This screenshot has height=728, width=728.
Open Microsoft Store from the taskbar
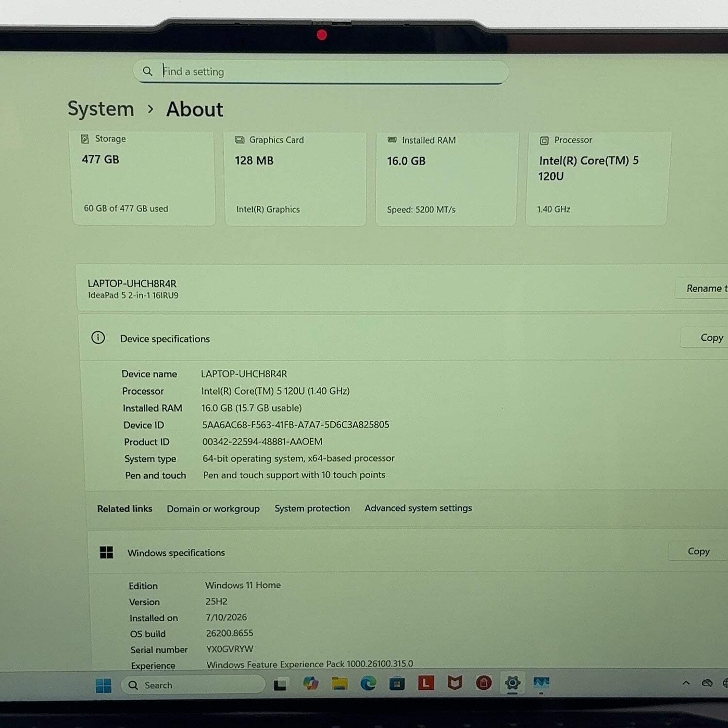397,683
